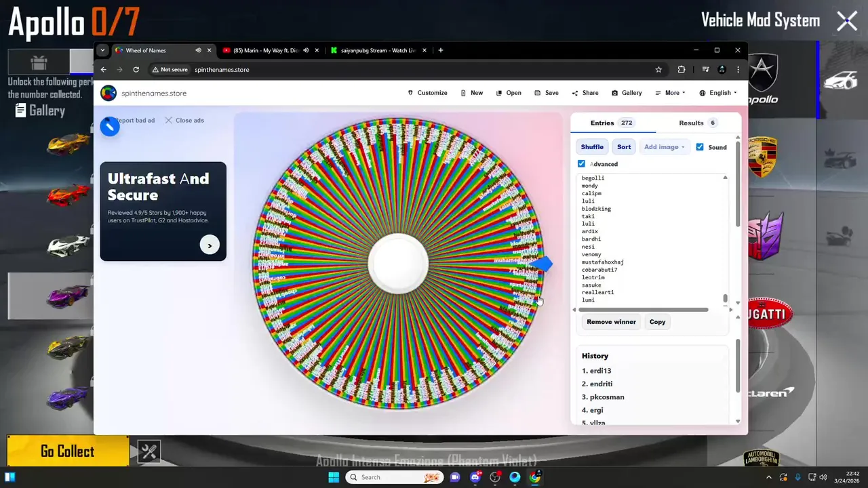Click Remove winner button
The image size is (868, 488).
(x=611, y=322)
